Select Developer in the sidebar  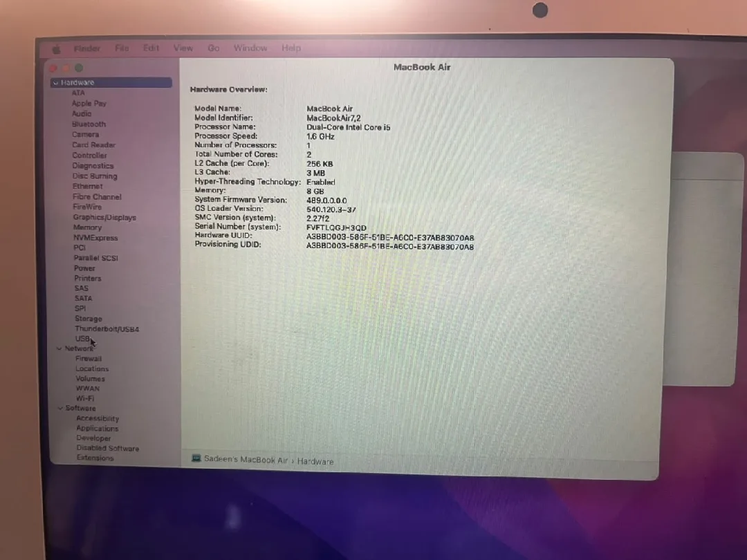click(94, 438)
